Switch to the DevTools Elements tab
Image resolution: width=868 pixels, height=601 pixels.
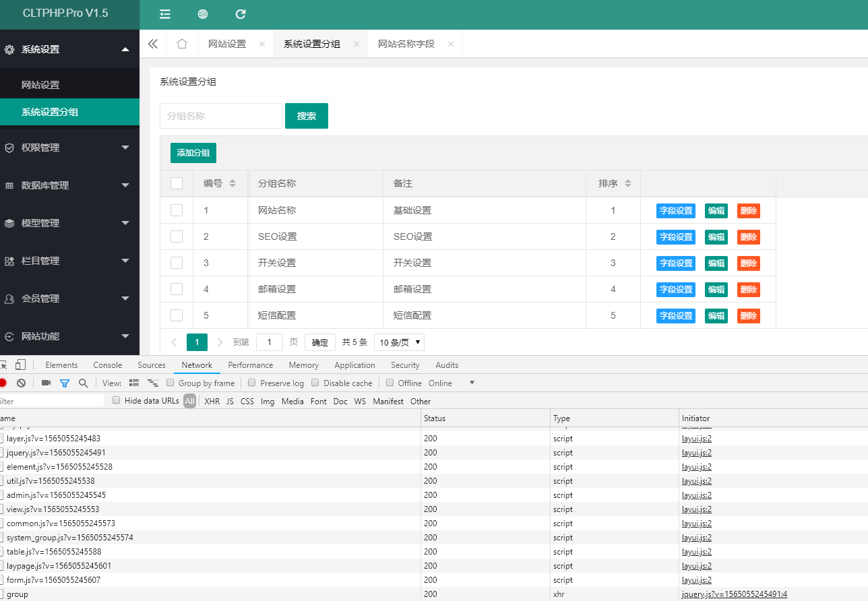61,365
